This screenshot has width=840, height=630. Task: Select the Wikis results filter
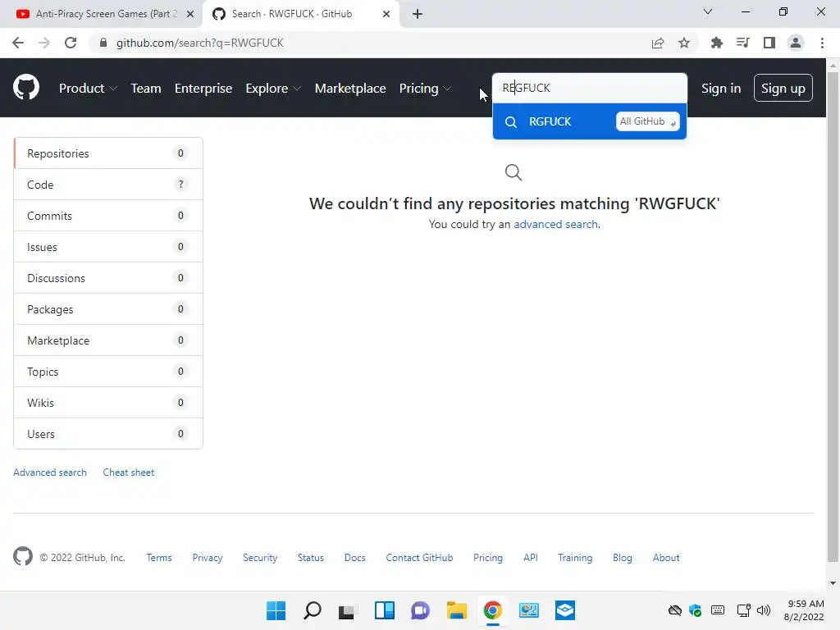(x=108, y=402)
